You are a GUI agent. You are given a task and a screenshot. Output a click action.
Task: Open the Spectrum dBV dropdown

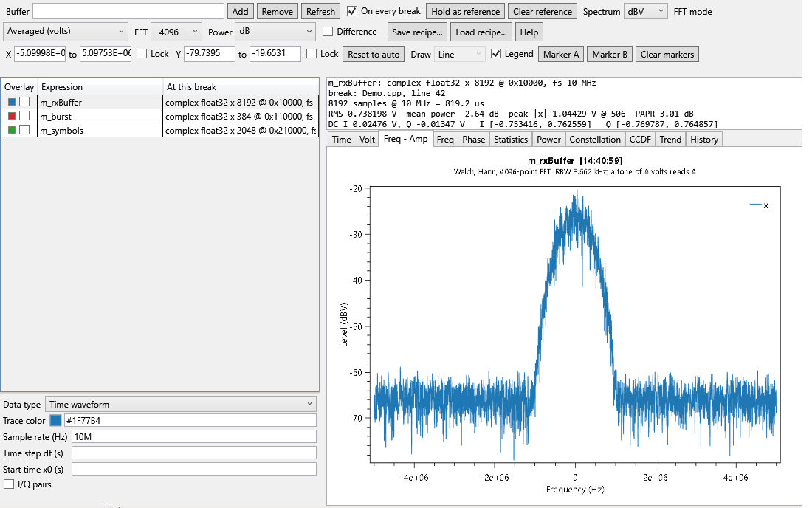coord(645,11)
